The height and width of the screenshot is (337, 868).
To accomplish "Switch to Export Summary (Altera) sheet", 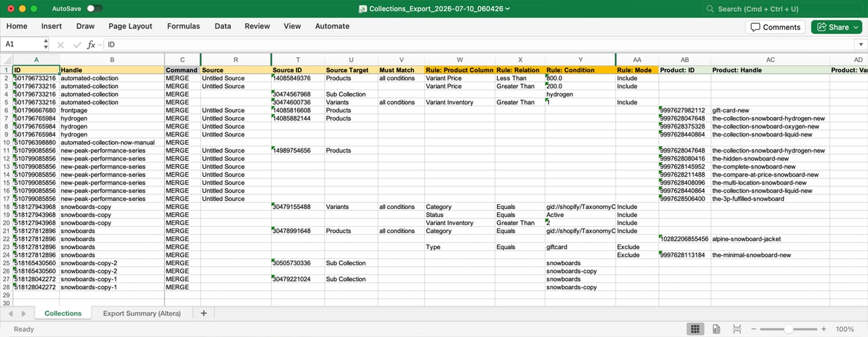I will [x=142, y=313].
